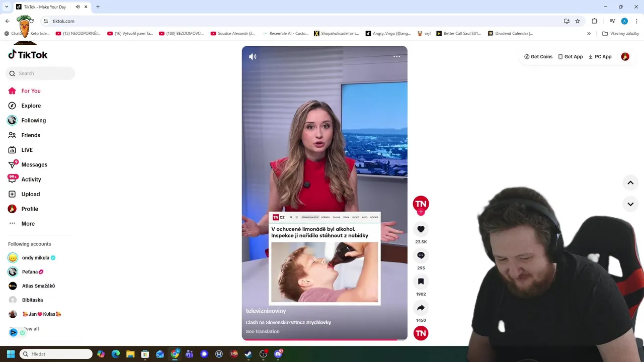Viewport: 644px width, 362px height.
Task: Share the video with arrow icon
Action: (421, 308)
